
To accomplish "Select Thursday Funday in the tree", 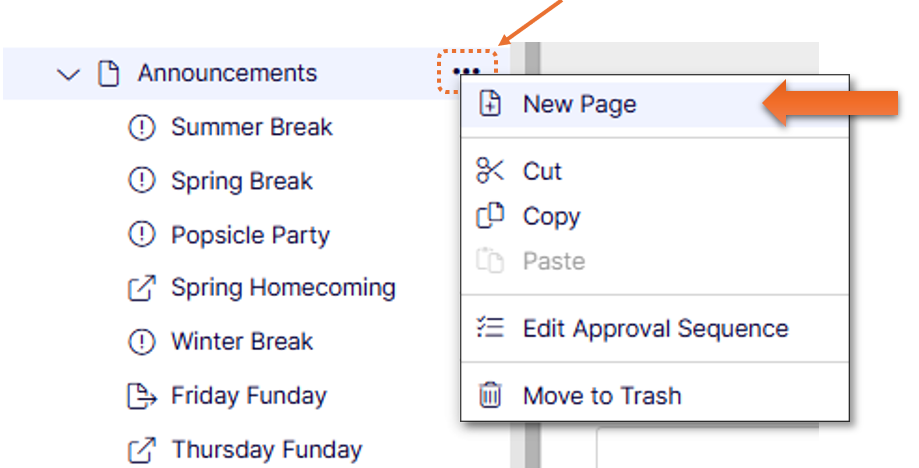I will pos(267,450).
